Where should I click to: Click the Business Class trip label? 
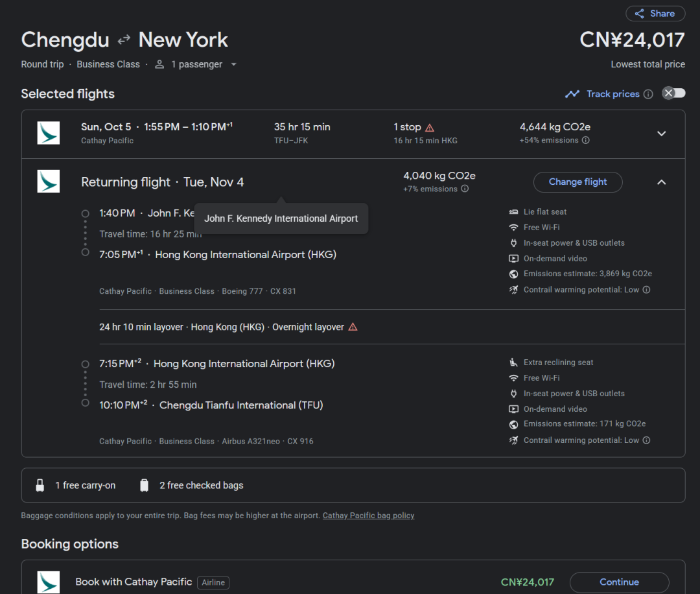click(108, 64)
